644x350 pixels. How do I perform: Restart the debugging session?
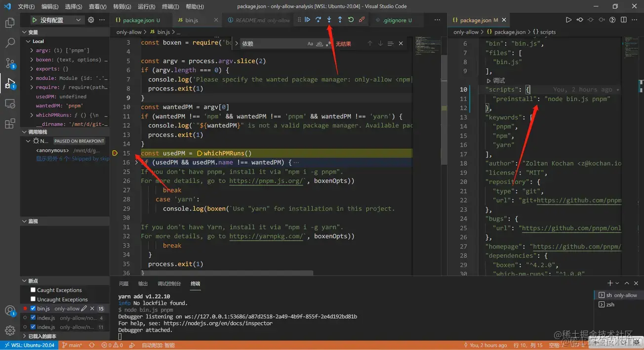[351, 20]
